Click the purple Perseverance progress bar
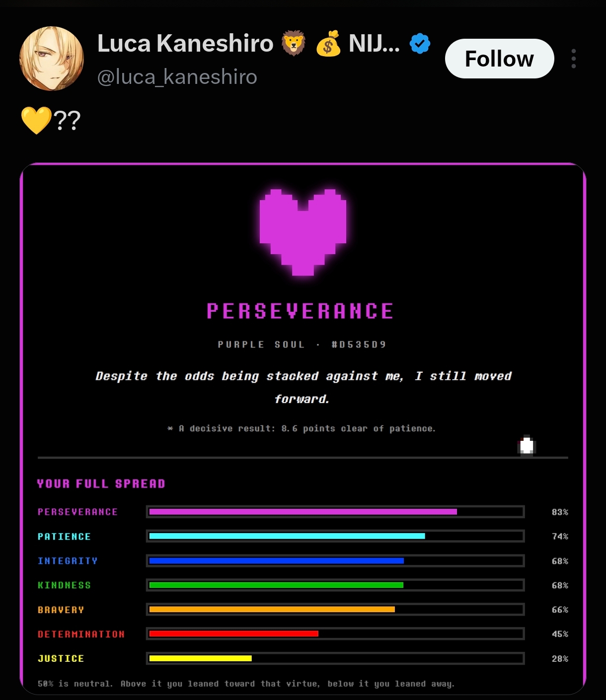This screenshot has width=606, height=700. (x=335, y=512)
